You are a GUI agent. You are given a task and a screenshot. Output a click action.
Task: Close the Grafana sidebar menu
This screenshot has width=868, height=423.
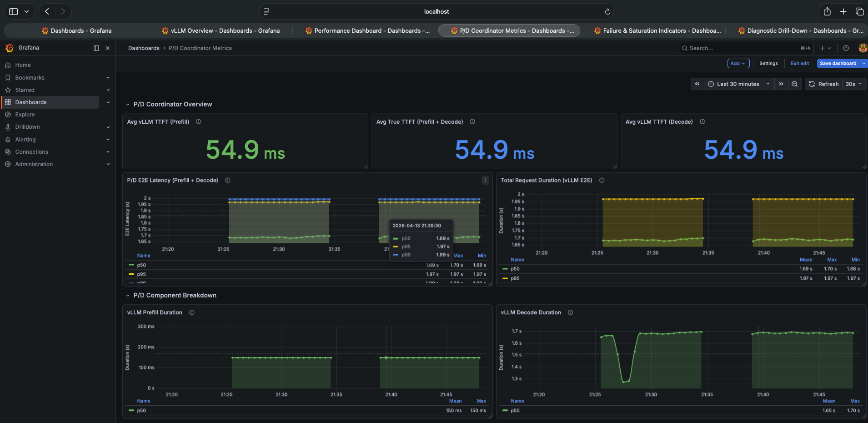pos(108,48)
